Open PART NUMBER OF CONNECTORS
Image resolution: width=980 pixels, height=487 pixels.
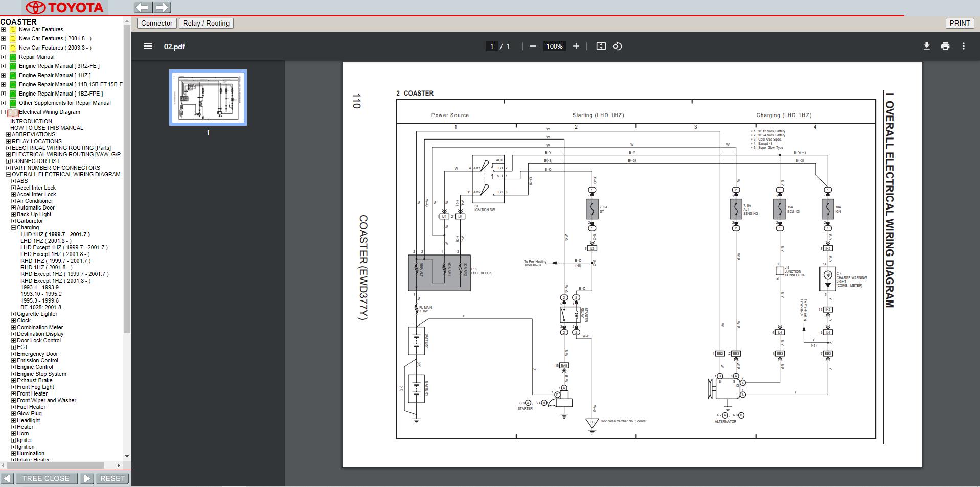coord(56,168)
